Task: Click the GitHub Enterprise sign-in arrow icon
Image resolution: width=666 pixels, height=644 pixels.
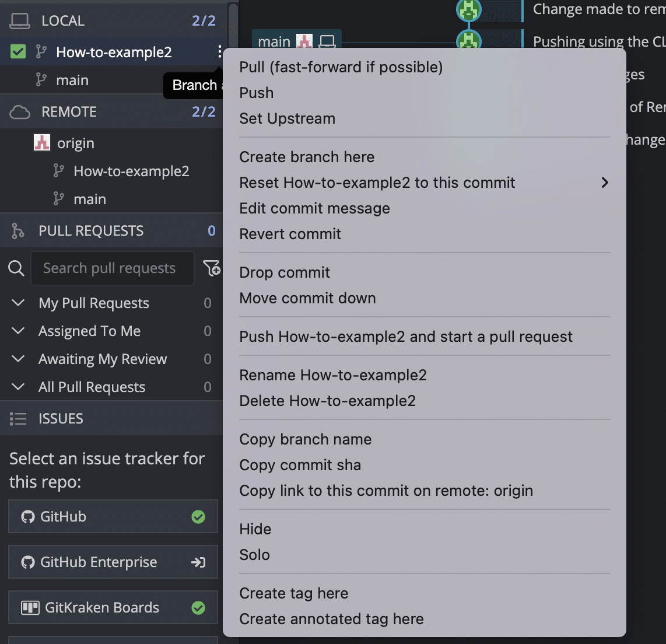Action: [198, 562]
